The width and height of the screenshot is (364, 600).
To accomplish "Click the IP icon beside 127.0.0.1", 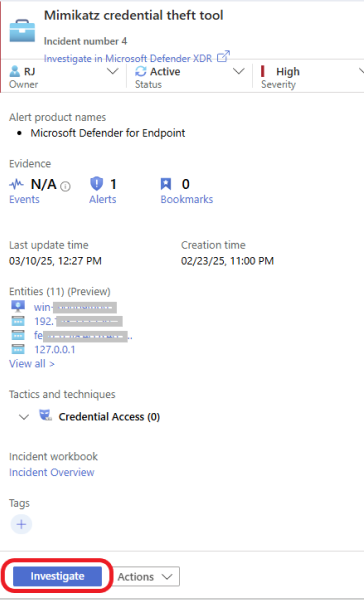I will 18,349.
